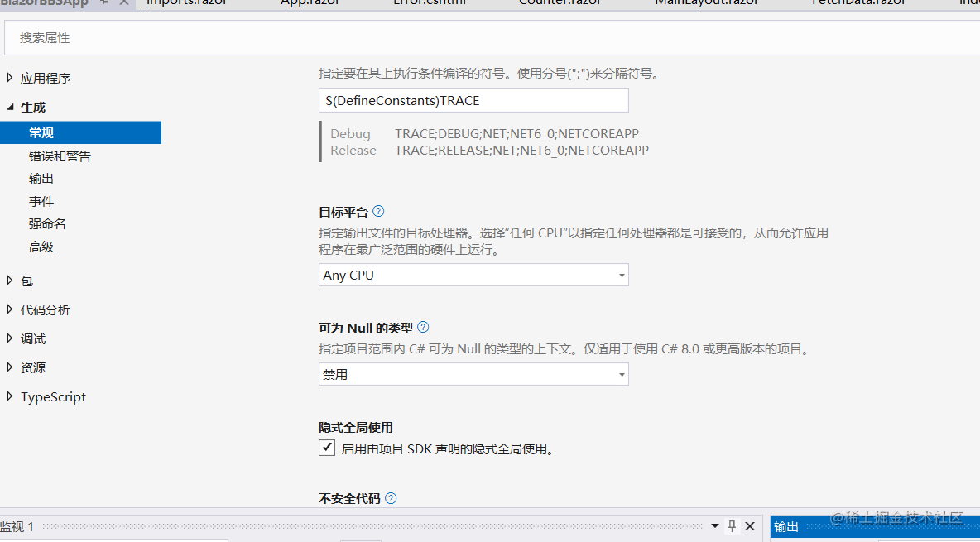Open the 监视 1 window options dropdown arrow

pos(714,526)
